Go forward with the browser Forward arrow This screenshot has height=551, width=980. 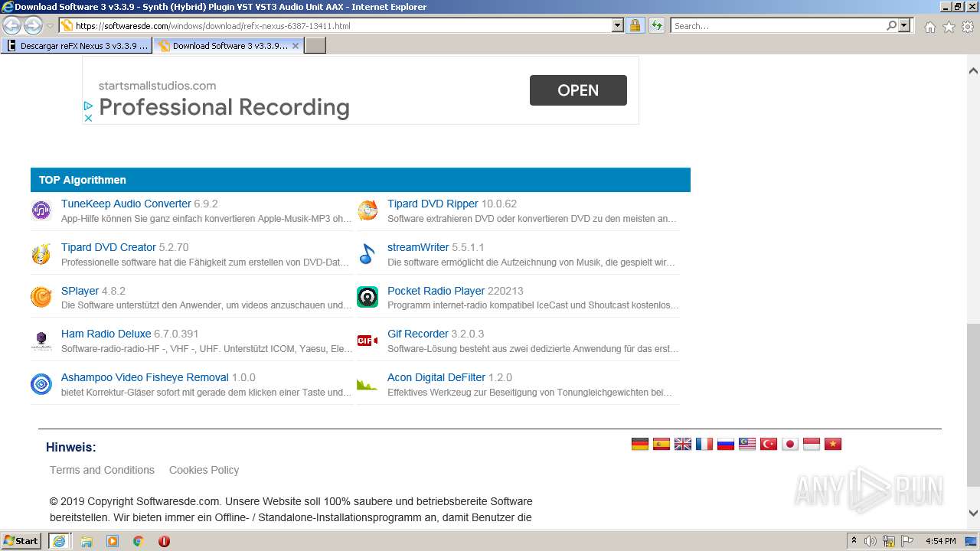point(33,26)
